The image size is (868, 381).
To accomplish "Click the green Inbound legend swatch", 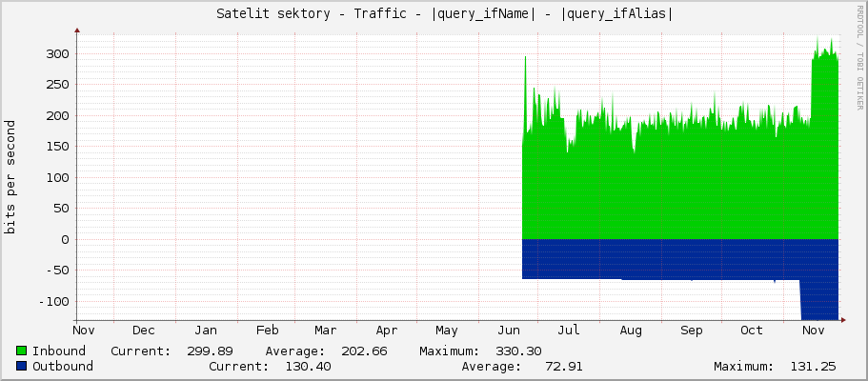I will point(22,351).
